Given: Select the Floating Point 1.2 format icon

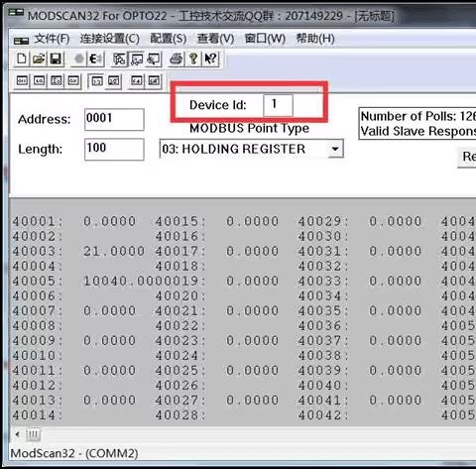Looking at the screenshot, I should click(96, 81).
